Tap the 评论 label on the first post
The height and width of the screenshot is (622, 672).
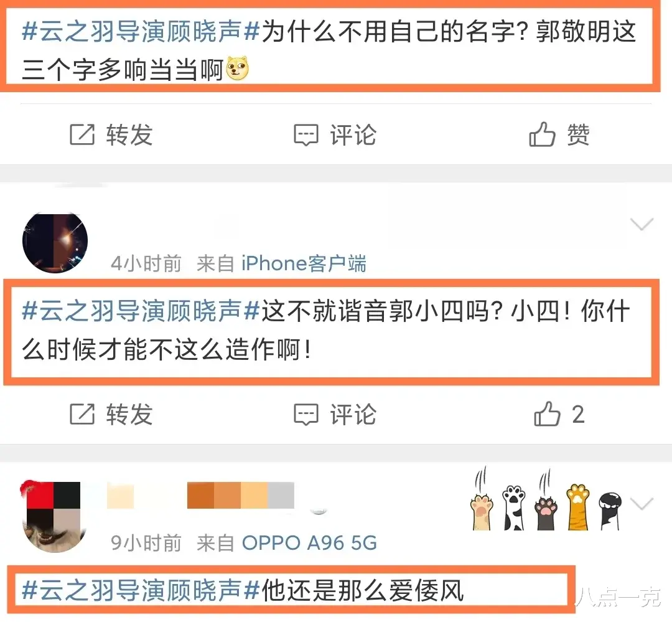pyautogui.click(x=353, y=134)
